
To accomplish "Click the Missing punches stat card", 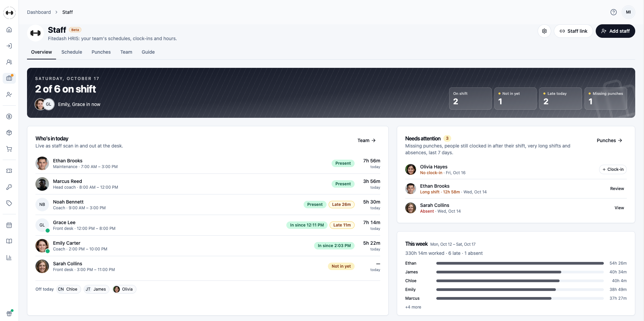I will coord(606,99).
